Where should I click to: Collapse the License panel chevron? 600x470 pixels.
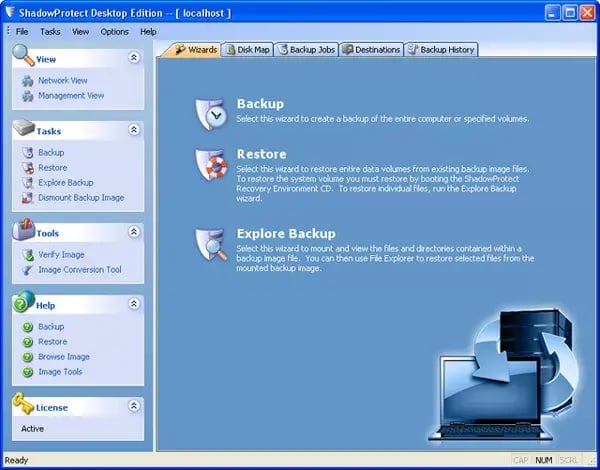[x=133, y=406]
